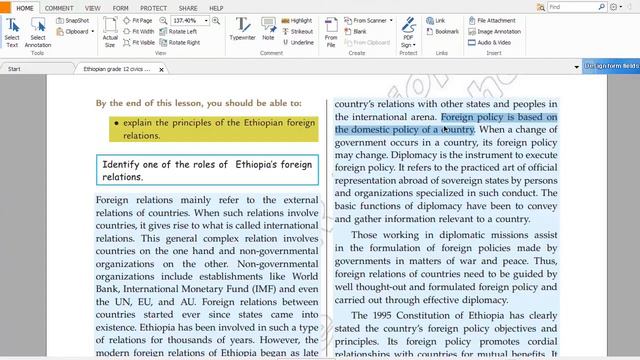Click the Find magnifier search icon

602,7
